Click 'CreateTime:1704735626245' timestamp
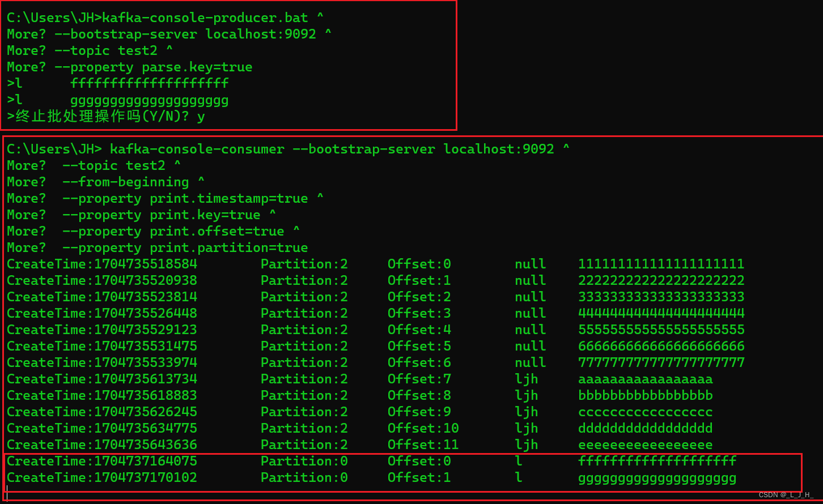The image size is (823, 504). pyautogui.click(x=102, y=412)
